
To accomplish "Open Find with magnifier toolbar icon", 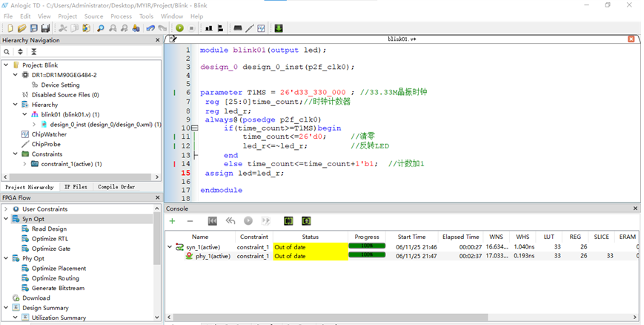I will pyautogui.click(x=101, y=28).
